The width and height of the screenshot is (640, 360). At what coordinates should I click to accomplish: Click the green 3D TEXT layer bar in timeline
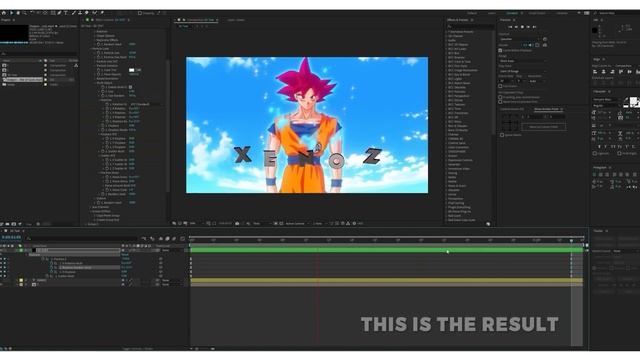pyautogui.click(x=387, y=249)
